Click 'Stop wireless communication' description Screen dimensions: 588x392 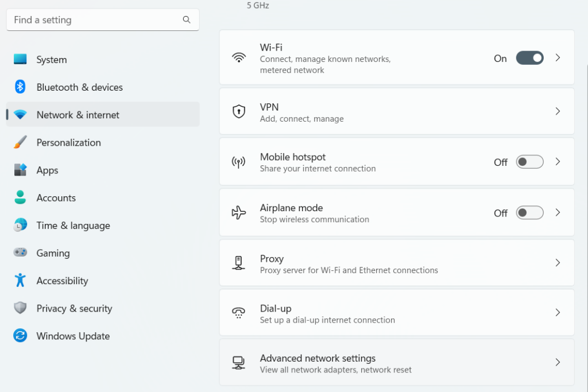tap(314, 219)
